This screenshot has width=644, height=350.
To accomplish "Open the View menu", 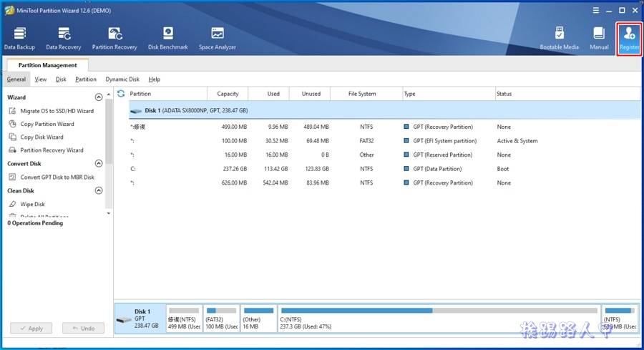I will pos(40,79).
